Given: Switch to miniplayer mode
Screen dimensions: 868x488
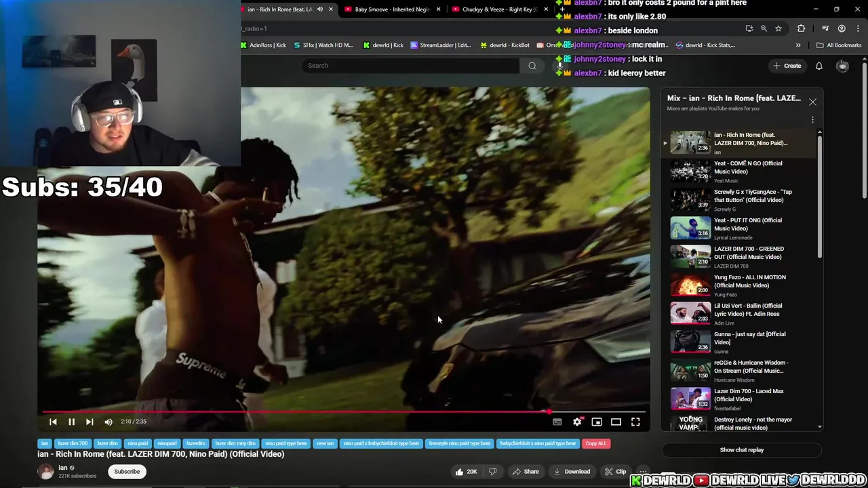Looking at the screenshot, I should (x=597, y=422).
